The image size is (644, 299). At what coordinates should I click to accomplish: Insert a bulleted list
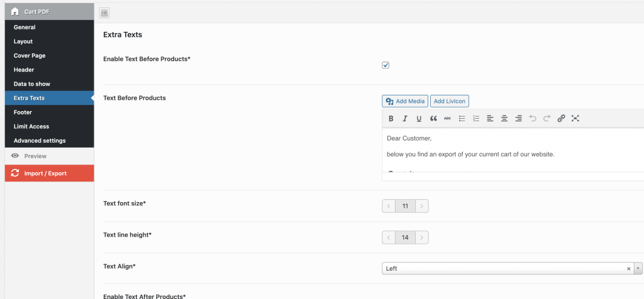tap(462, 118)
